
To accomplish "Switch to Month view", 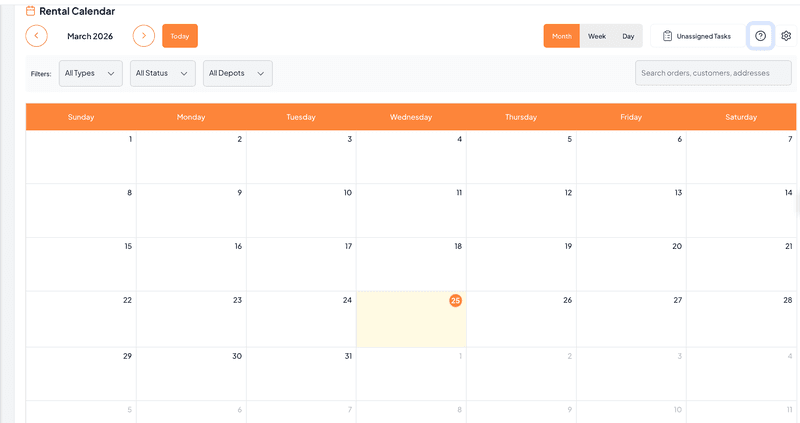I will pyautogui.click(x=562, y=36).
